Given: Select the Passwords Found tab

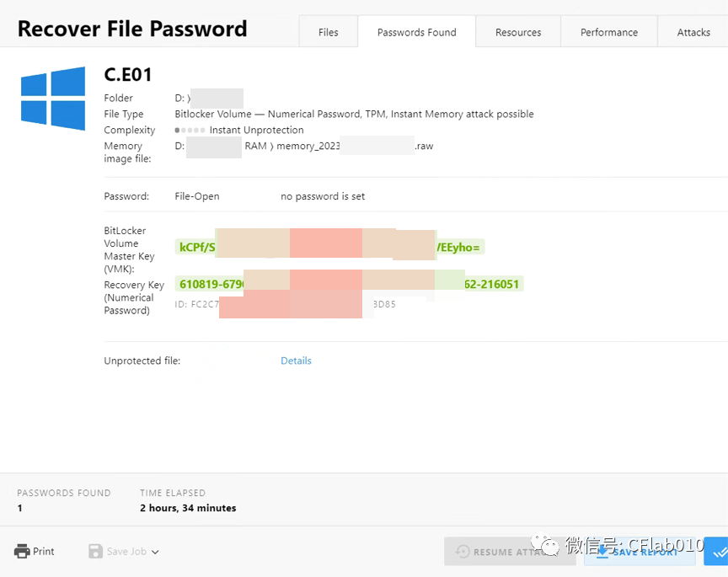Looking at the screenshot, I should click(x=416, y=32).
